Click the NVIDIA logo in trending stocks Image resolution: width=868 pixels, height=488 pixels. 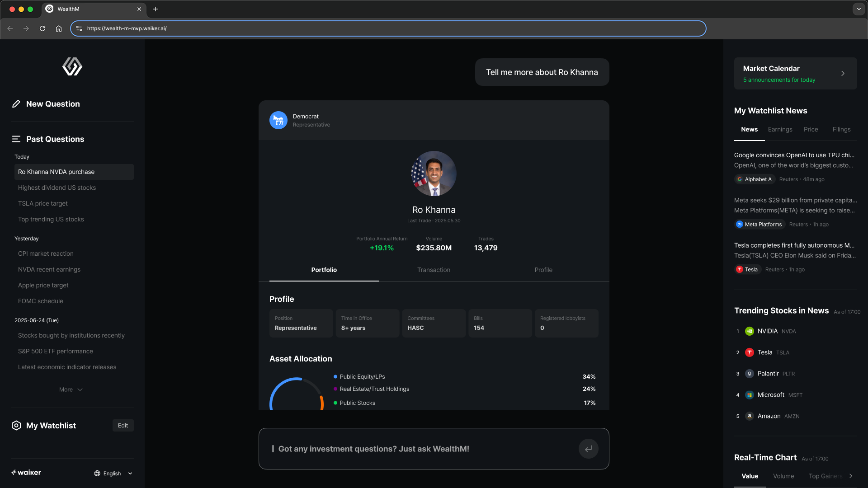(750, 331)
